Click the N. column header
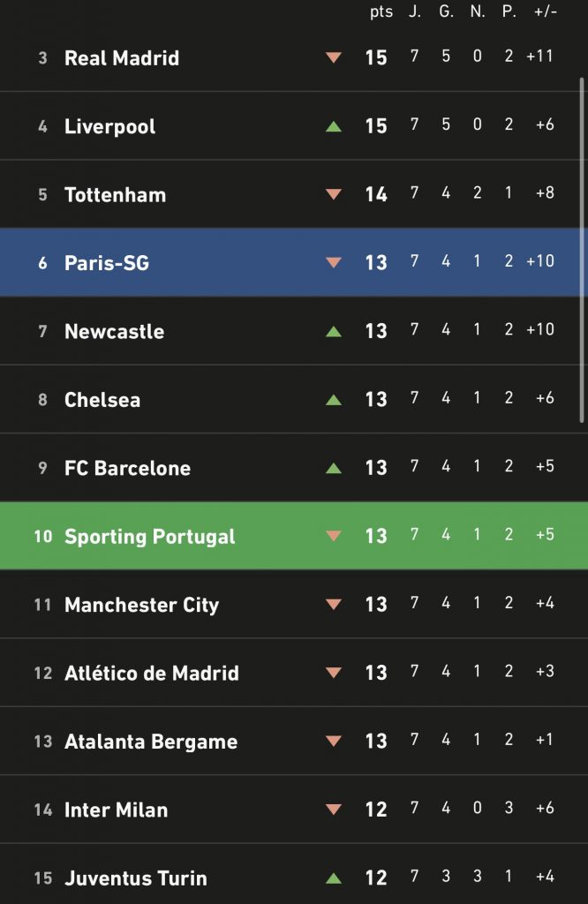Screen dimensions: 588x904 coord(478,12)
